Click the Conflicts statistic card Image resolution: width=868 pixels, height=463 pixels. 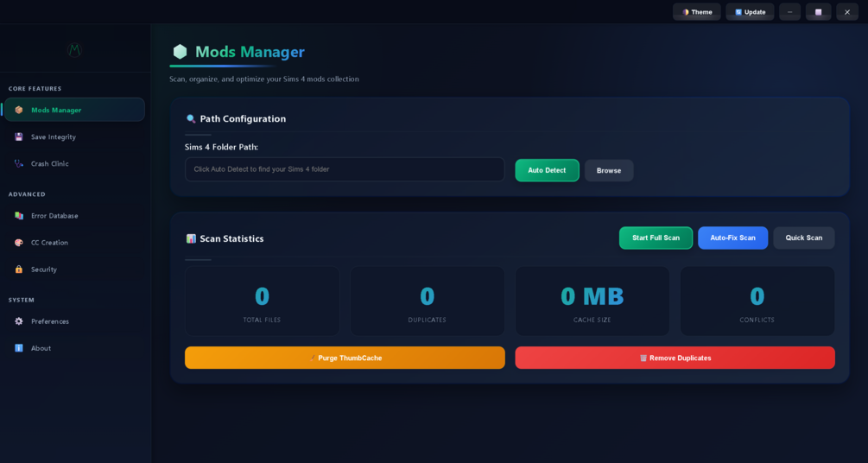click(757, 301)
